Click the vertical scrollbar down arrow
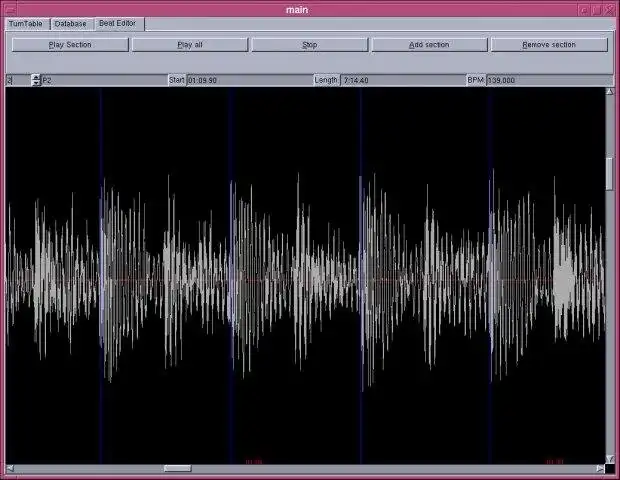This screenshot has height=480, width=620. click(x=610, y=458)
